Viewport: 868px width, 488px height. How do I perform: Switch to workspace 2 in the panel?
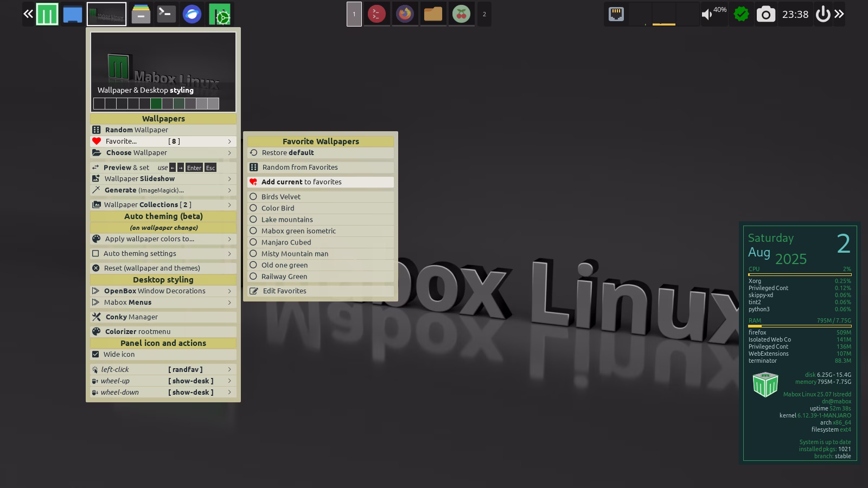click(484, 14)
